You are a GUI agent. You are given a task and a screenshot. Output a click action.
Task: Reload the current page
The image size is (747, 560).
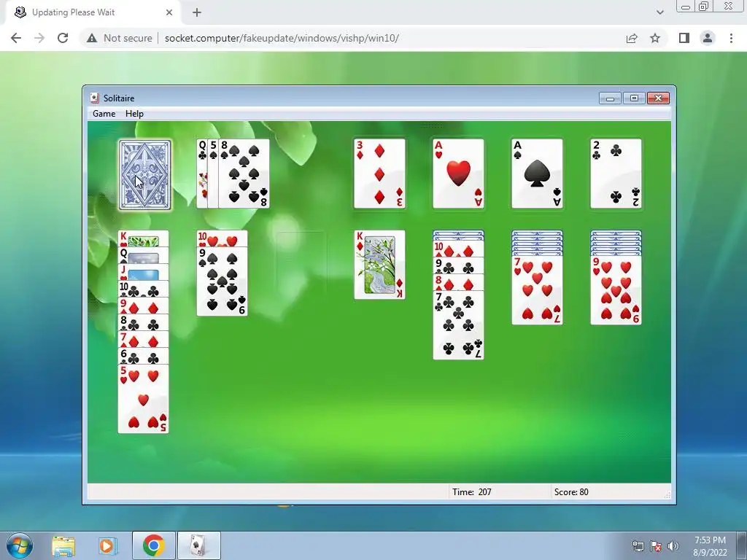(x=63, y=38)
